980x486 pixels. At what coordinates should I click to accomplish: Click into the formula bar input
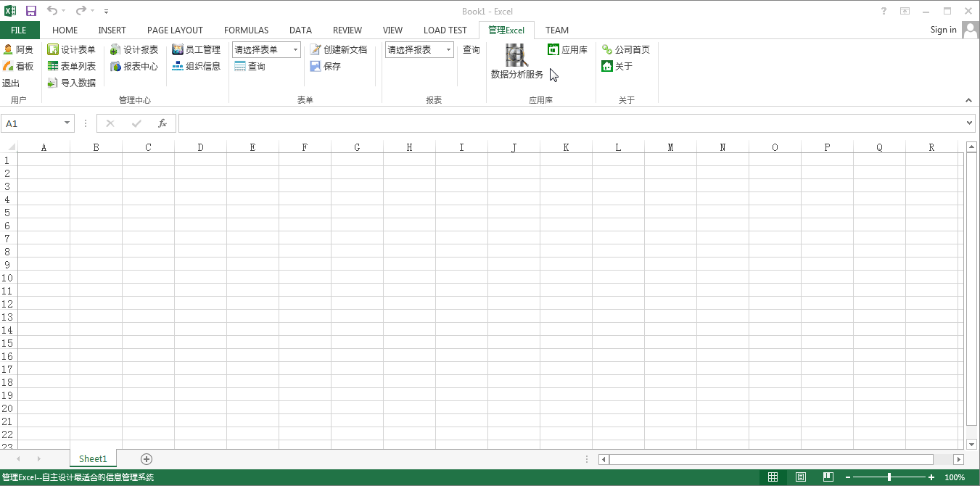point(572,123)
